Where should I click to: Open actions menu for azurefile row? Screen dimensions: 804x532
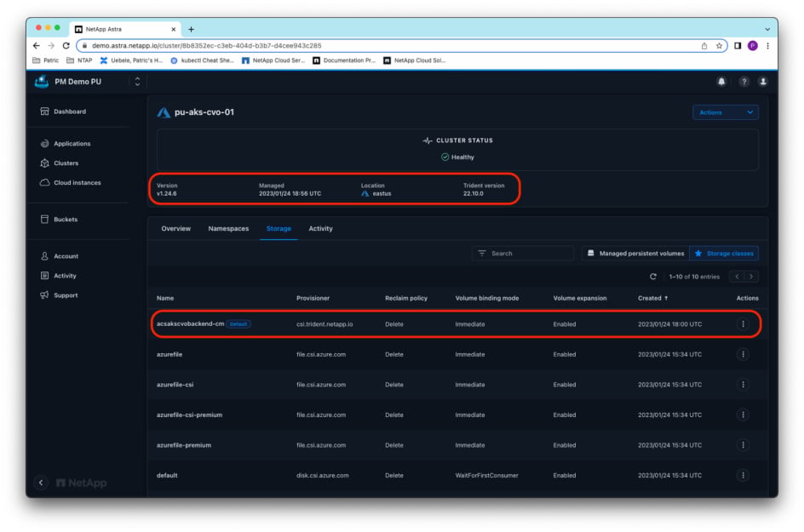[x=743, y=354]
